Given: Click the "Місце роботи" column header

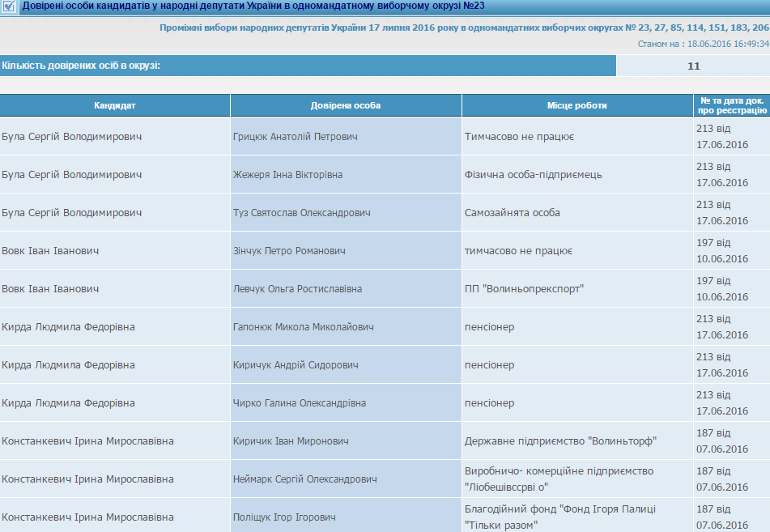Looking at the screenshot, I should 576,105.
